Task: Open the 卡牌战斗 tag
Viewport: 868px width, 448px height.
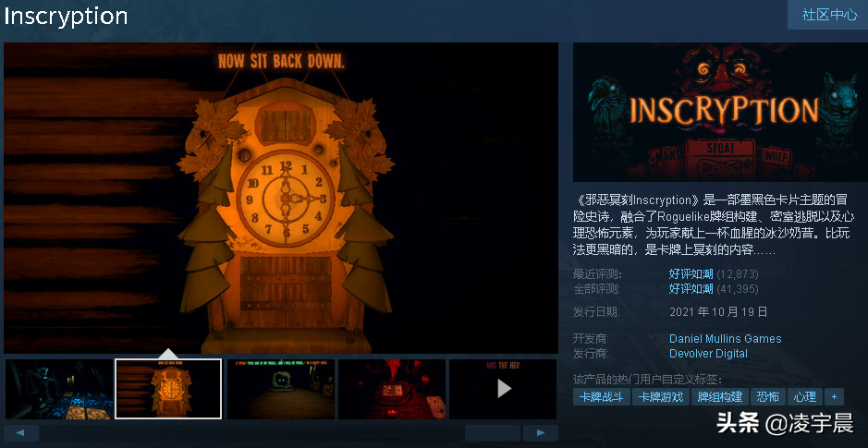Action: [x=601, y=397]
